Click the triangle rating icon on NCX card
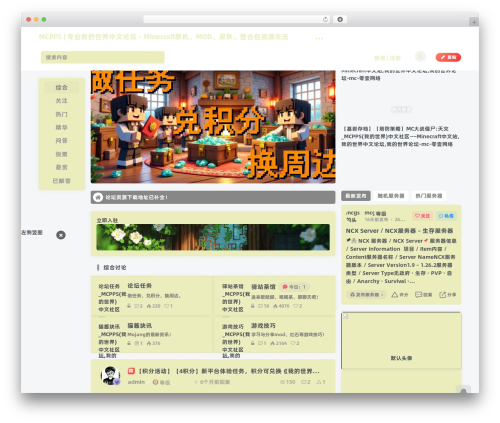 [395, 295]
